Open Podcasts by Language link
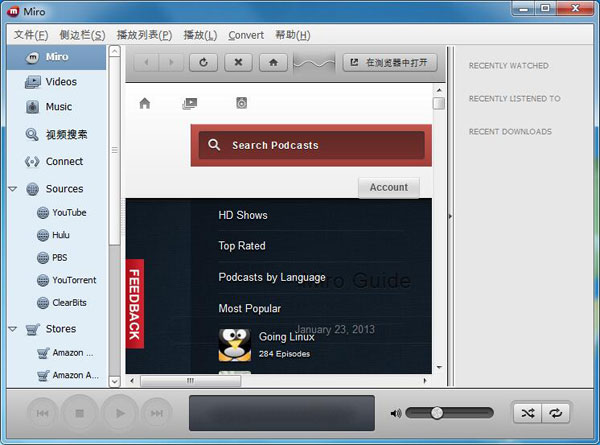This screenshot has height=445, width=600. (272, 277)
